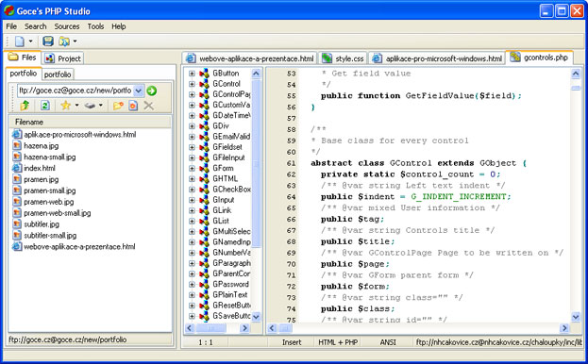
Task: Click code editor scroll down arrow
Action: [x=576, y=317]
